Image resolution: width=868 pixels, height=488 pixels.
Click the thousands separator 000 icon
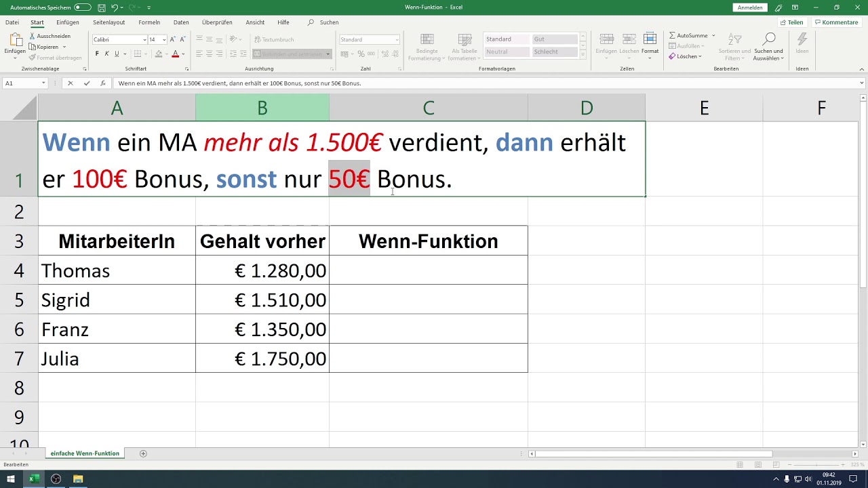pyautogui.click(x=371, y=54)
